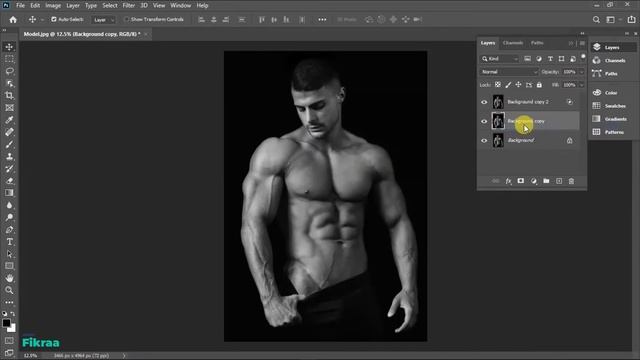Click the Share image icon
This screenshot has height=360, width=640.
(631, 20)
